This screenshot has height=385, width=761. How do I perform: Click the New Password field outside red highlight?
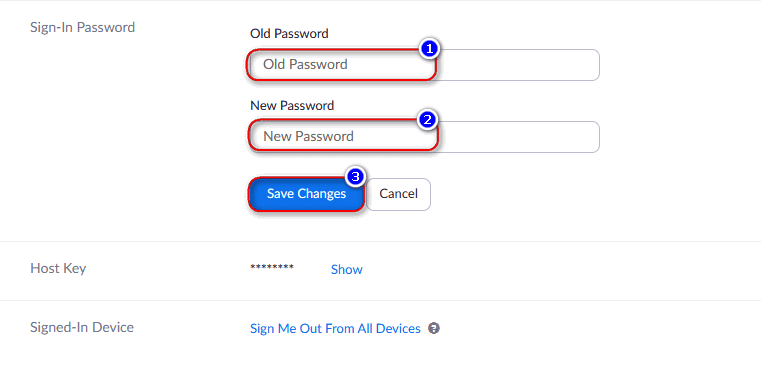coord(519,137)
